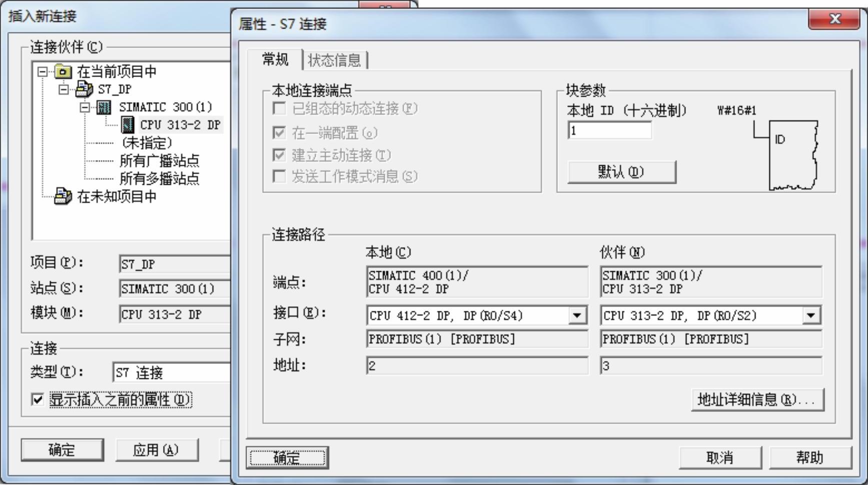Screen dimensions: 868x485
Task: Open the 类型 connection type dropdown
Action: coord(172,372)
